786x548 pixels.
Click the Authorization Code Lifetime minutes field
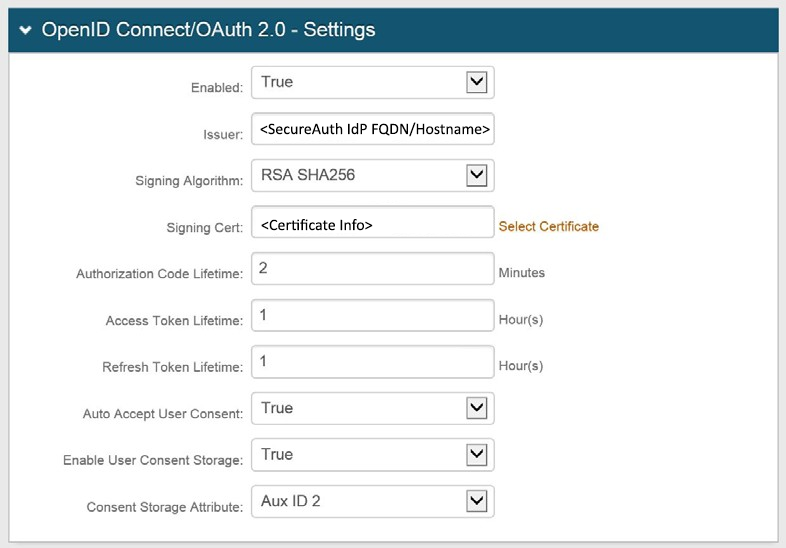click(373, 269)
